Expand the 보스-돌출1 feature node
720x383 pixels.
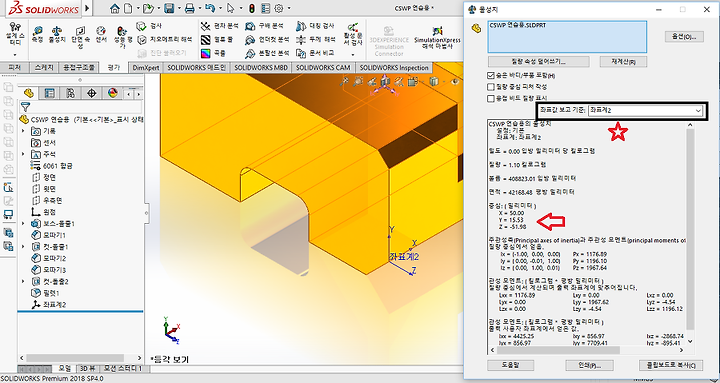pos(24,223)
